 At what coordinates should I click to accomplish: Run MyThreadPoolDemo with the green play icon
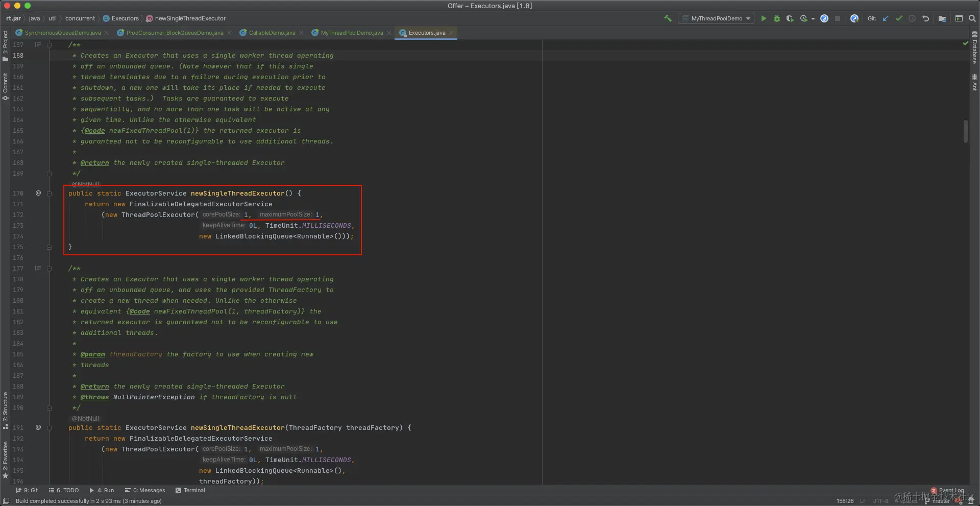coord(764,18)
